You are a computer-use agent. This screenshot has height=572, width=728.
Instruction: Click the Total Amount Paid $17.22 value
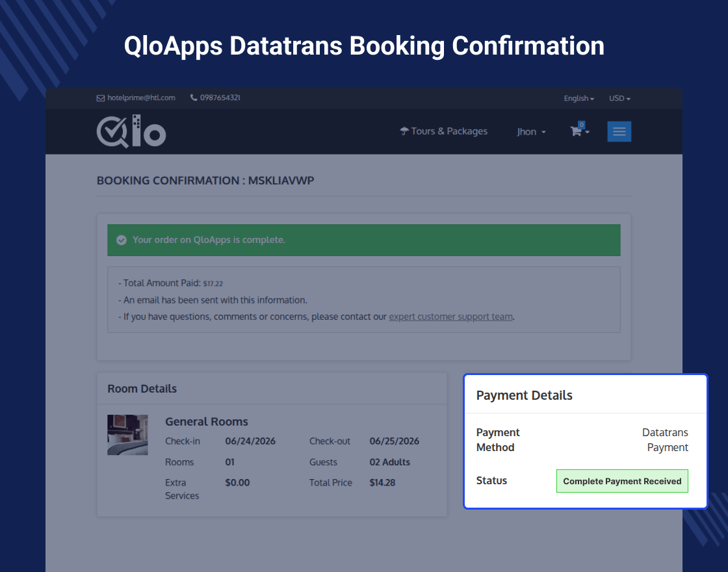coord(213,283)
